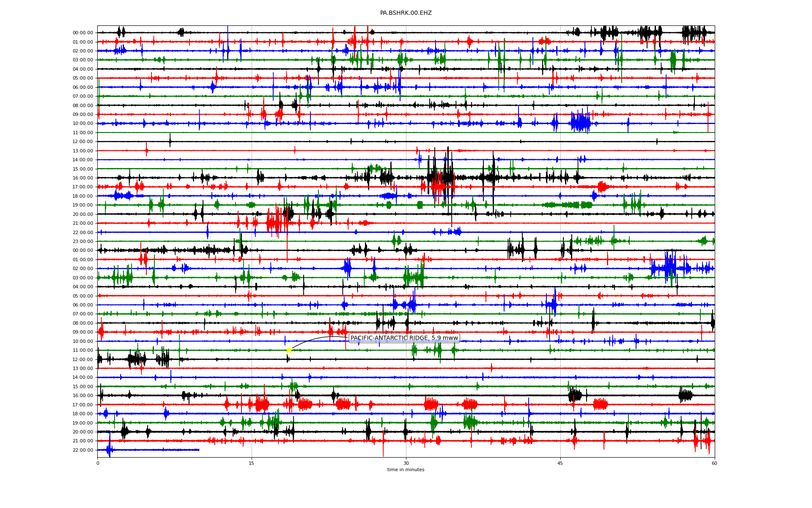Click the bottommost 21:00:00 row label
This screenshot has height=508, width=812.
(x=83, y=441)
